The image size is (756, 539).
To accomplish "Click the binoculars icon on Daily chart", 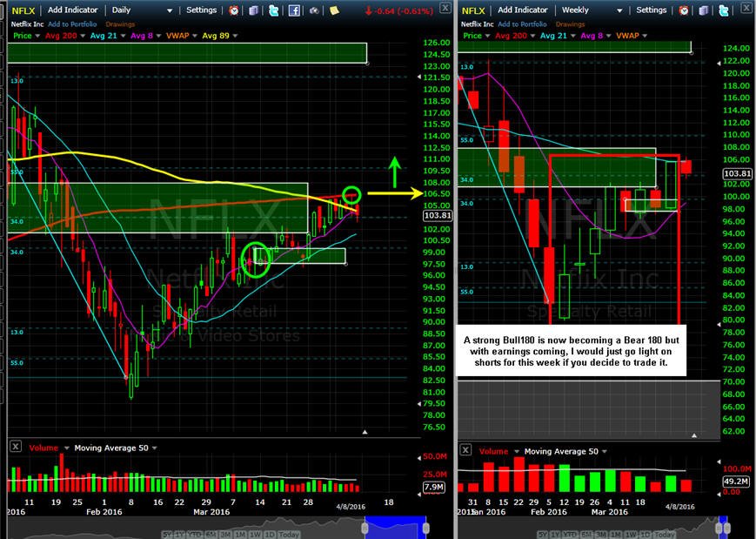I will pos(314,10).
